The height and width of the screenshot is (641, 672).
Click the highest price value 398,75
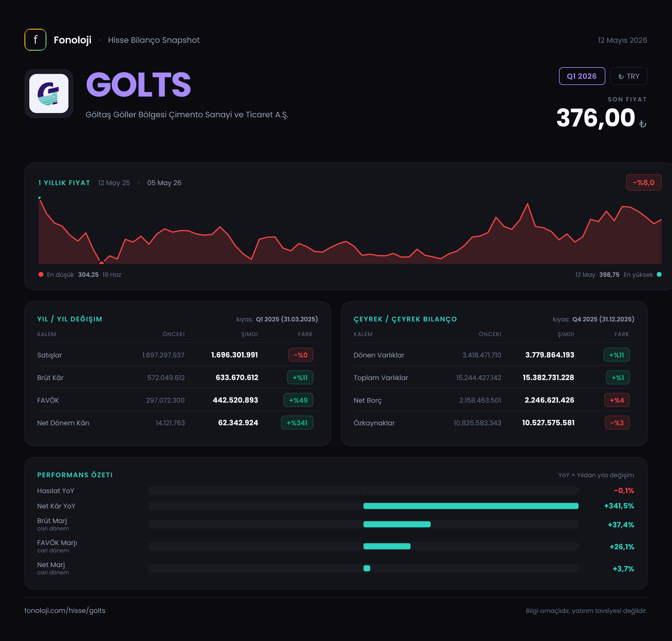pos(609,274)
